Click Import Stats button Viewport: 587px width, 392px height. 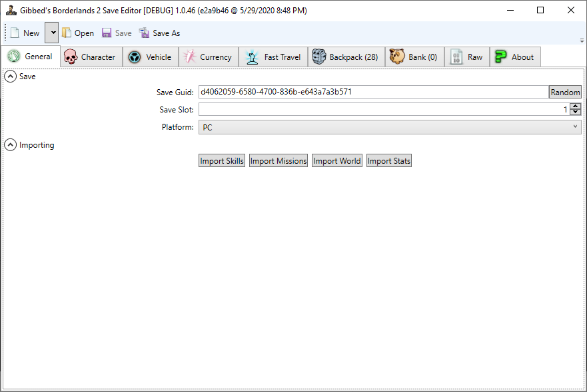pyautogui.click(x=389, y=161)
